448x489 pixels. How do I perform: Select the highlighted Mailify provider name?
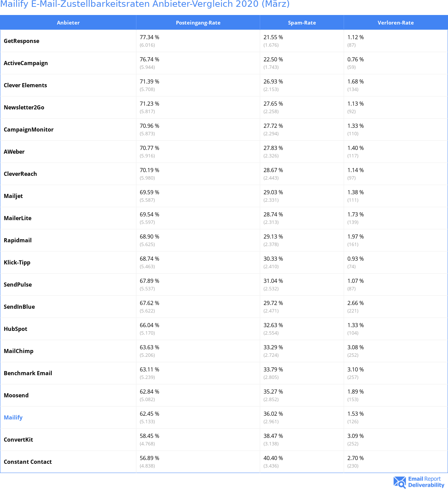[13, 417]
